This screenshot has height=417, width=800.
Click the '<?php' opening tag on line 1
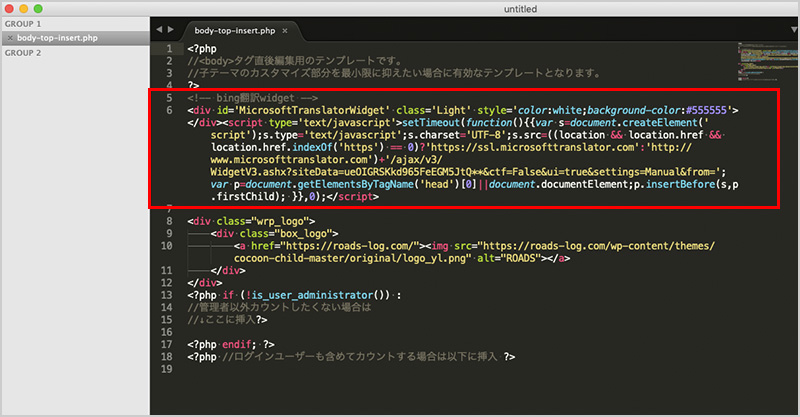tap(202, 49)
